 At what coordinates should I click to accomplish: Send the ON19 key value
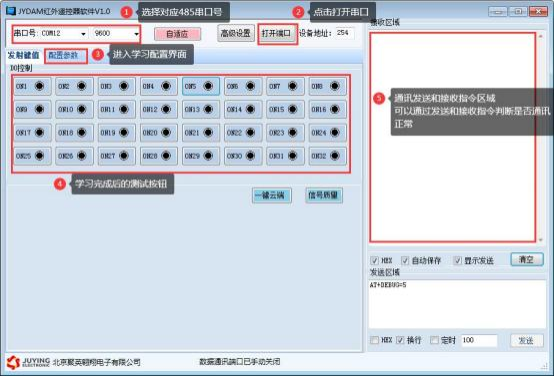116,133
